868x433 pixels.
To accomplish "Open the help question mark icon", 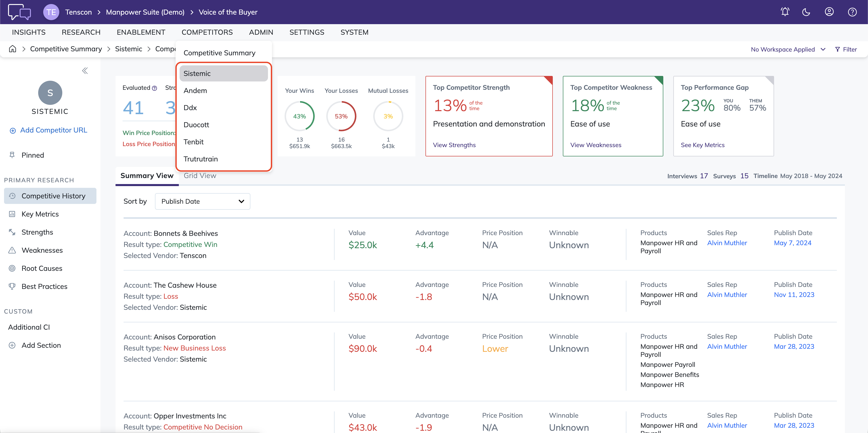I will (x=852, y=12).
